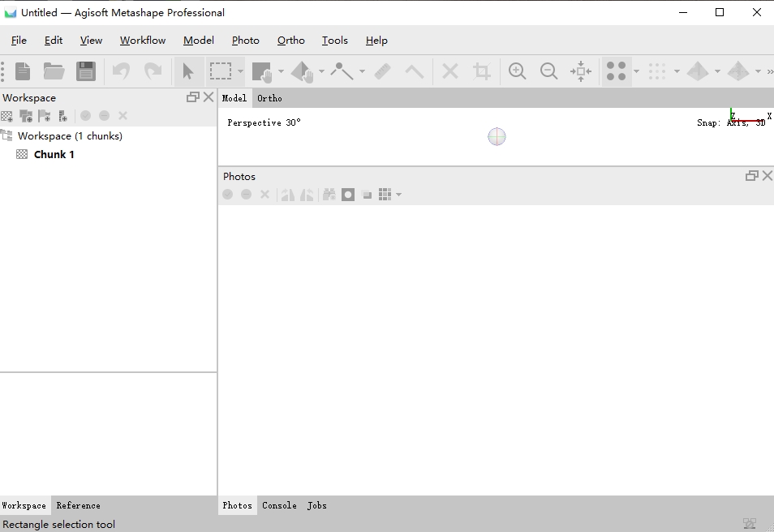Select Chunk 1 in the workspace tree
This screenshot has width=774, height=532.
click(x=54, y=154)
